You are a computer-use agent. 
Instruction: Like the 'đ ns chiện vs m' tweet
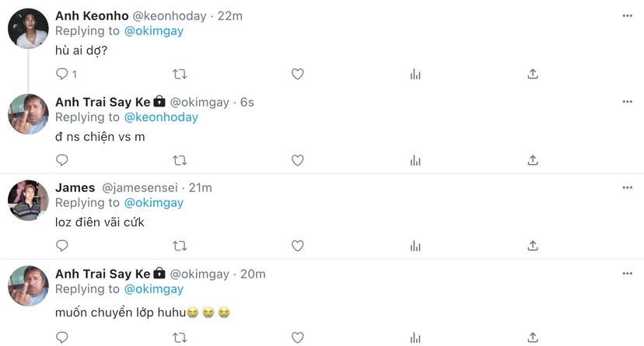297,160
